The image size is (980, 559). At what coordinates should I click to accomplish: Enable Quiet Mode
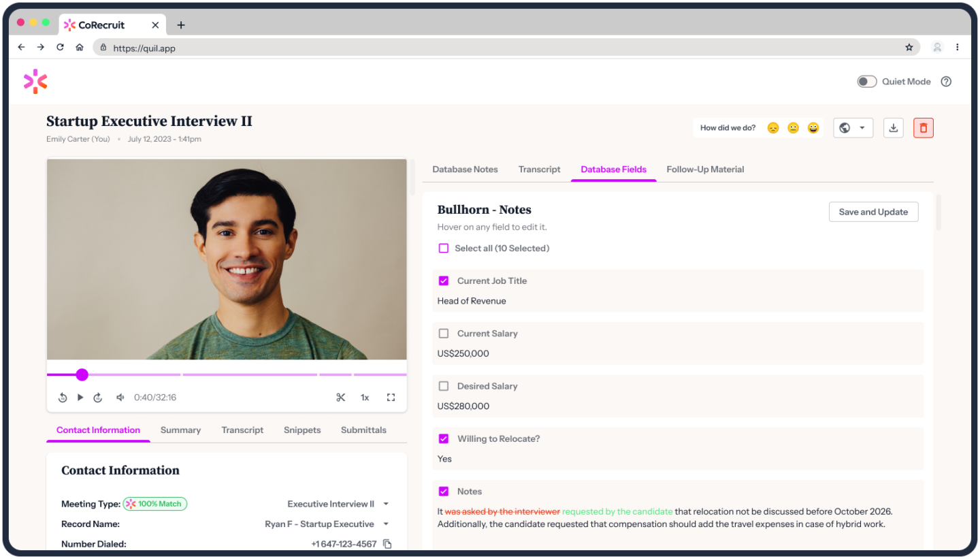(866, 81)
